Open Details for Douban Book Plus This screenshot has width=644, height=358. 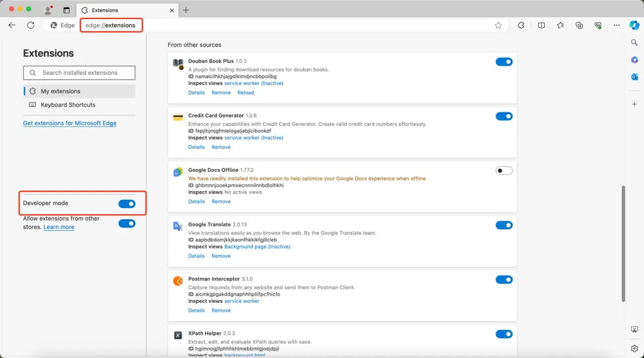tap(196, 93)
